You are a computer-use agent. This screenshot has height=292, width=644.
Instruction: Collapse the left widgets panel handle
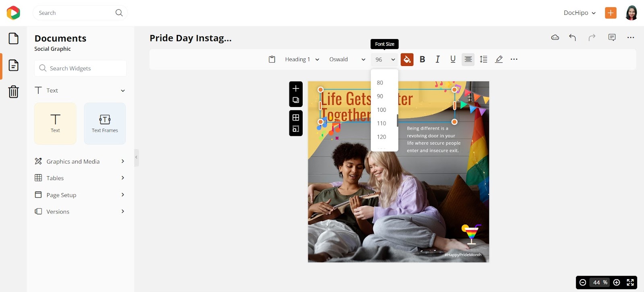point(136,157)
